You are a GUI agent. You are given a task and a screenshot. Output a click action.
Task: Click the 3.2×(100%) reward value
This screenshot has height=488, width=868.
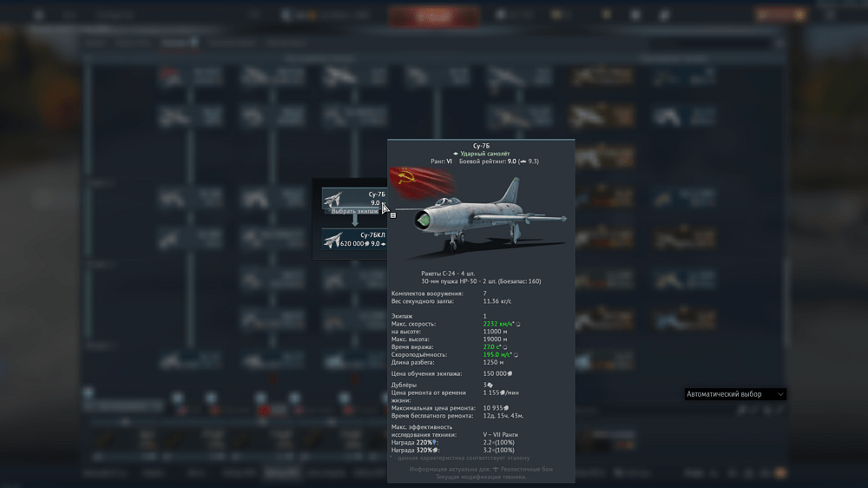point(499,451)
